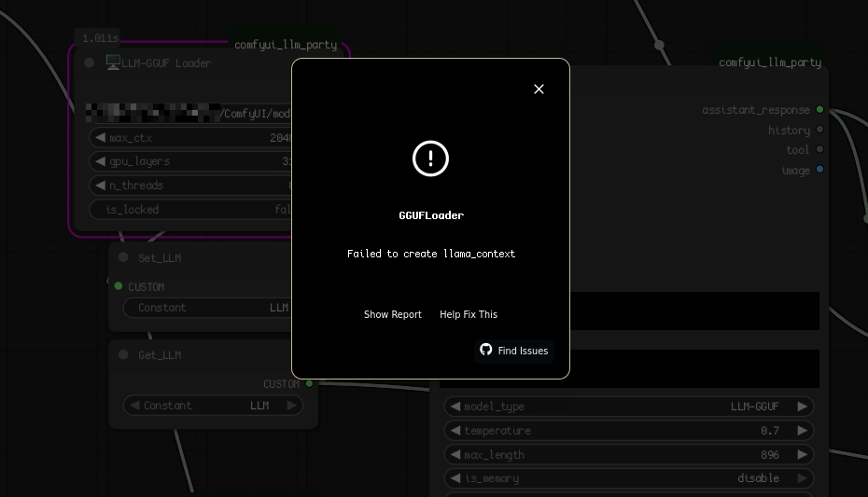868x497 pixels.
Task: Click the Set_LLM node title
Action: pos(160,258)
